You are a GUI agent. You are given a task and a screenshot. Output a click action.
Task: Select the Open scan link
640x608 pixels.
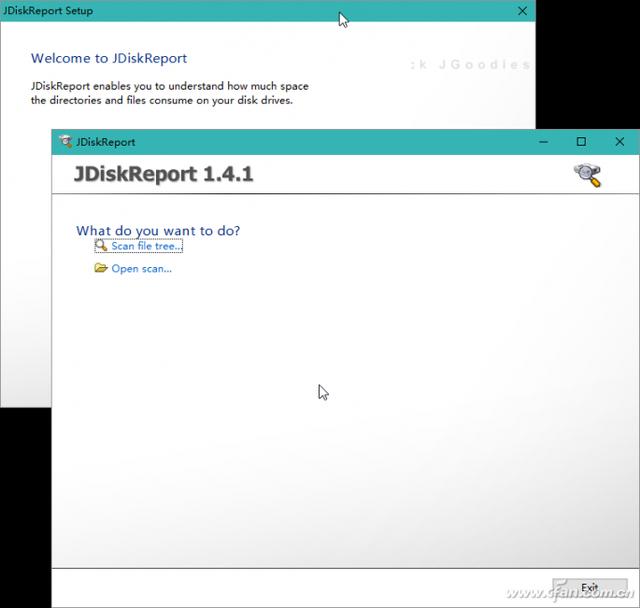141,268
